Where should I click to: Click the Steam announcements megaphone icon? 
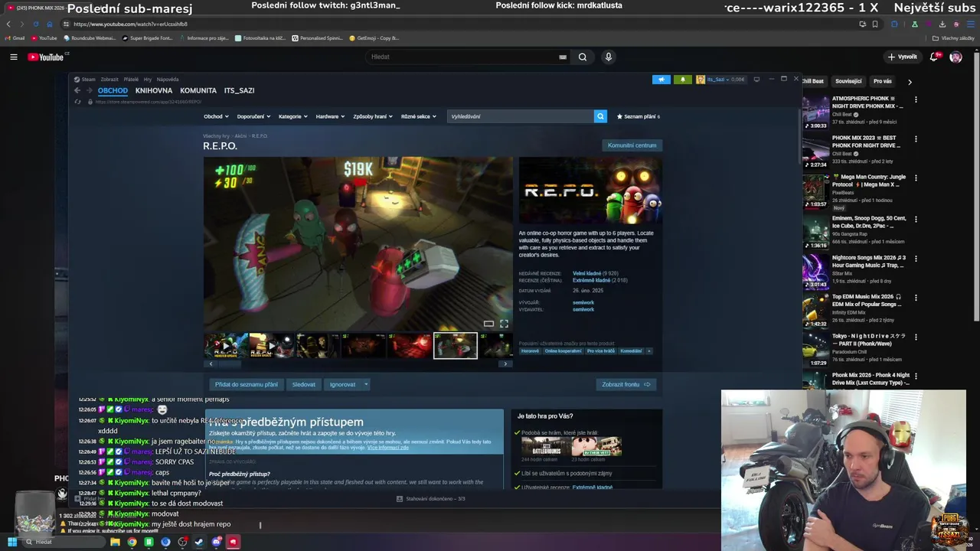(x=661, y=79)
